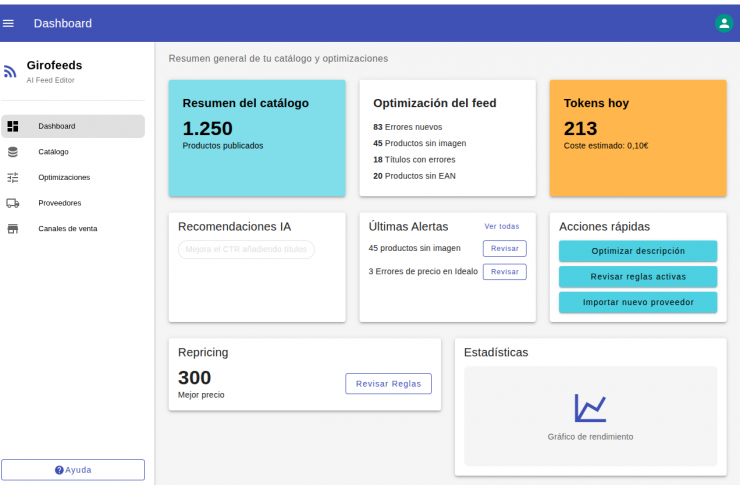Click the Canales de venta store icon
740x485 pixels.
[13, 229]
